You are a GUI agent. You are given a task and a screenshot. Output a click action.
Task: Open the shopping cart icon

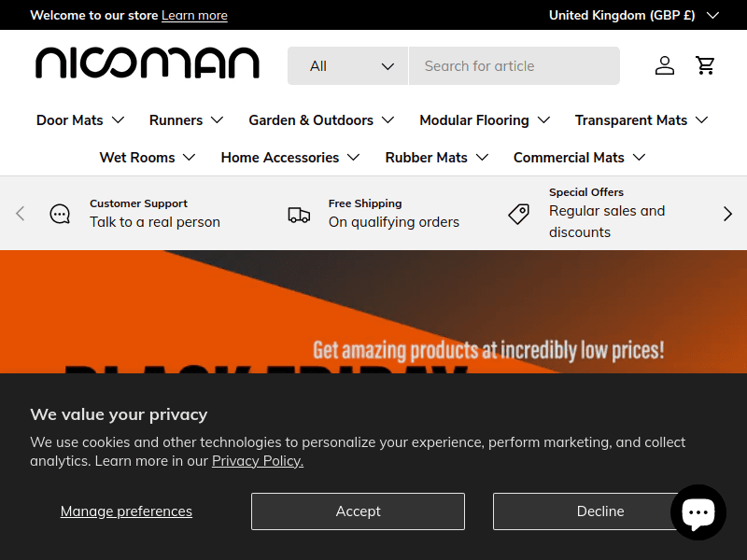pos(706,65)
